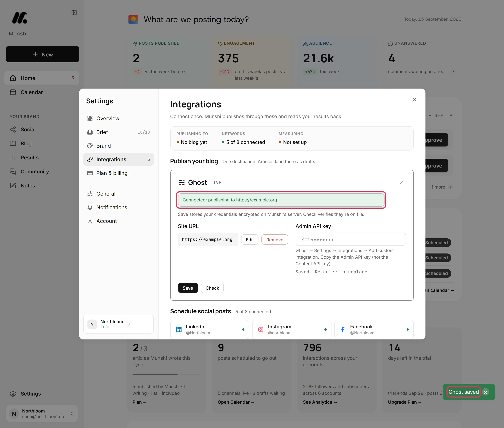Open Results in the sidebar
The height and width of the screenshot is (428, 504).
pyautogui.click(x=42, y=158)
